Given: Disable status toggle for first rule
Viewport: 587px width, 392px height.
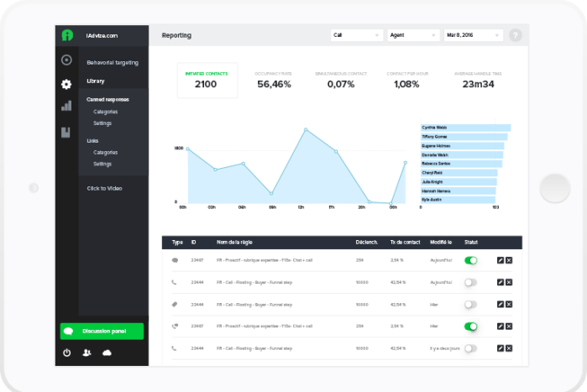Looking at the screenshot, I should [470, 261].
